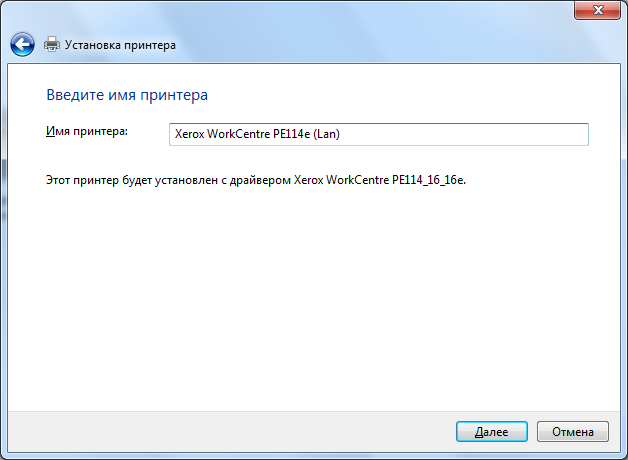Click the gray footer bar beside Далее

(x=231, y=432)
